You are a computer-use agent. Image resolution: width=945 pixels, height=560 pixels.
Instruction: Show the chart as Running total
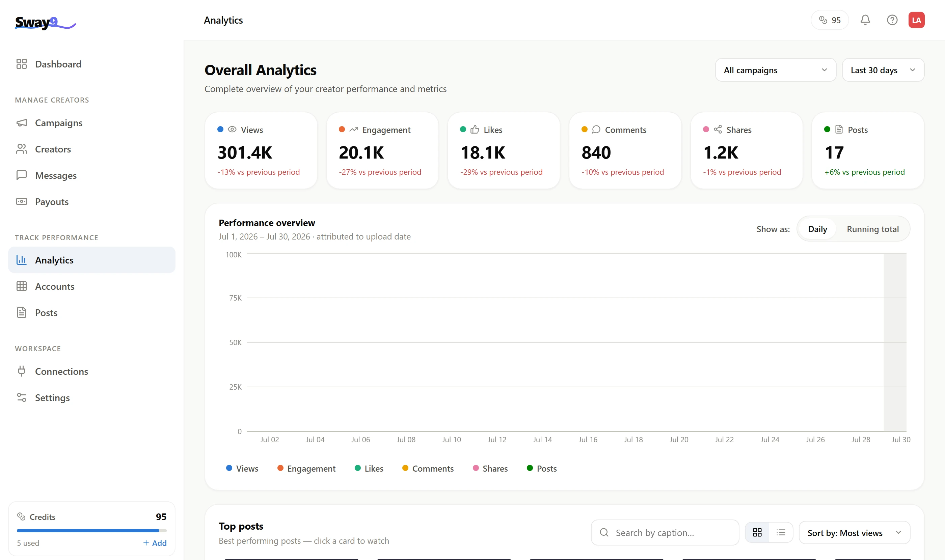(x=872, y=229)
